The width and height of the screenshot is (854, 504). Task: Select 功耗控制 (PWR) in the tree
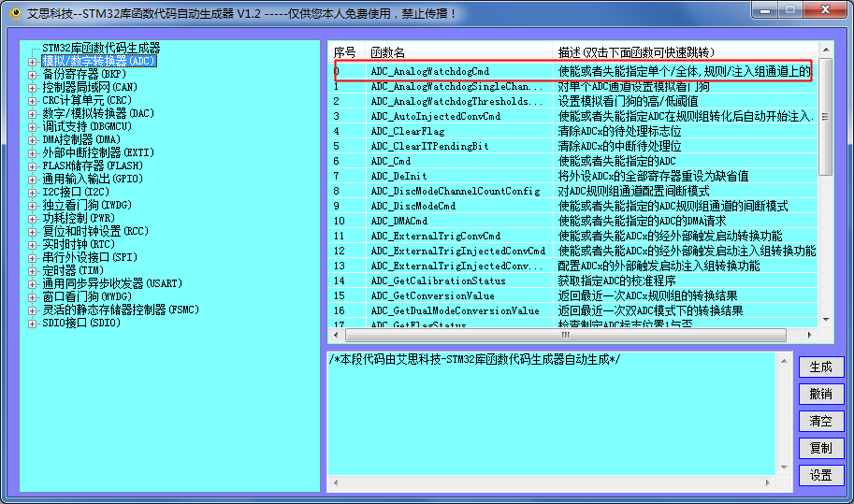click(79, 218)
